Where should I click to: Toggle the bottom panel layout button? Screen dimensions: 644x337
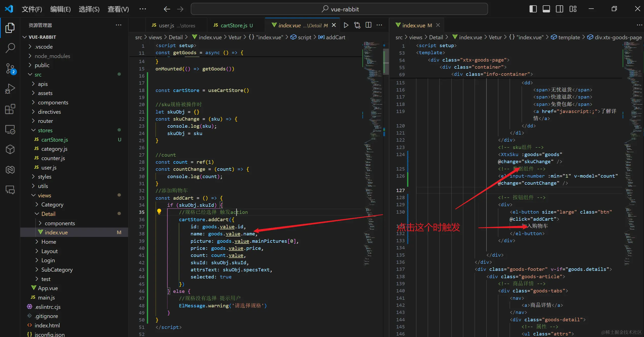point(546,9)
